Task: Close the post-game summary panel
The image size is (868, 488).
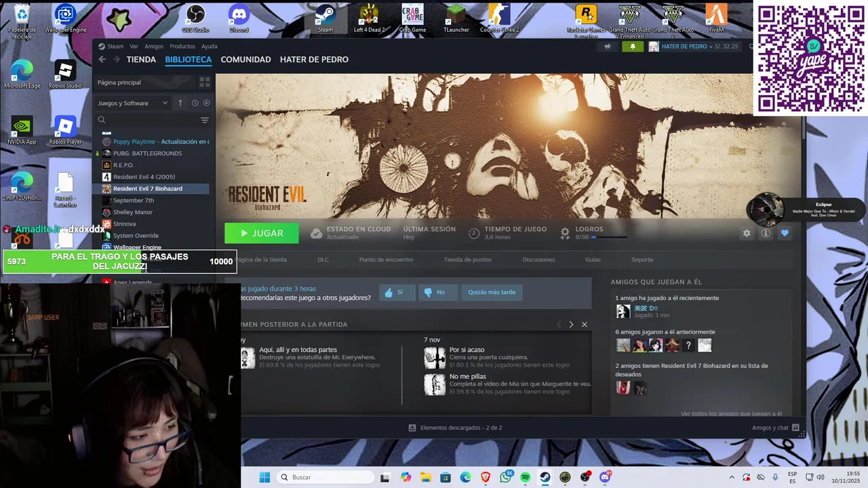Action: (585, 325)
